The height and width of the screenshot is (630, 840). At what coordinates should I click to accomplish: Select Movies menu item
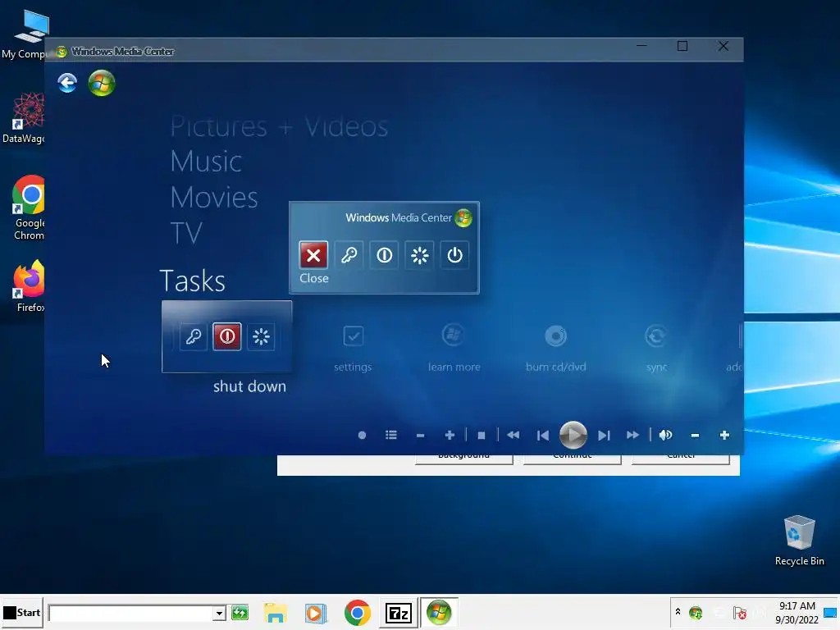pyautogui.click(x=214, y=197)
